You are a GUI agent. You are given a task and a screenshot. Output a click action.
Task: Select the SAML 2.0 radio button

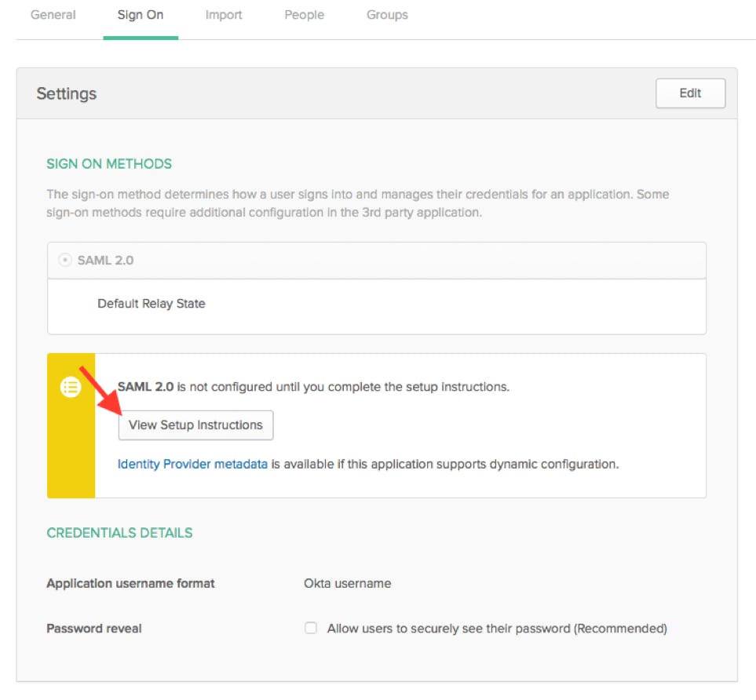(64, 261)
